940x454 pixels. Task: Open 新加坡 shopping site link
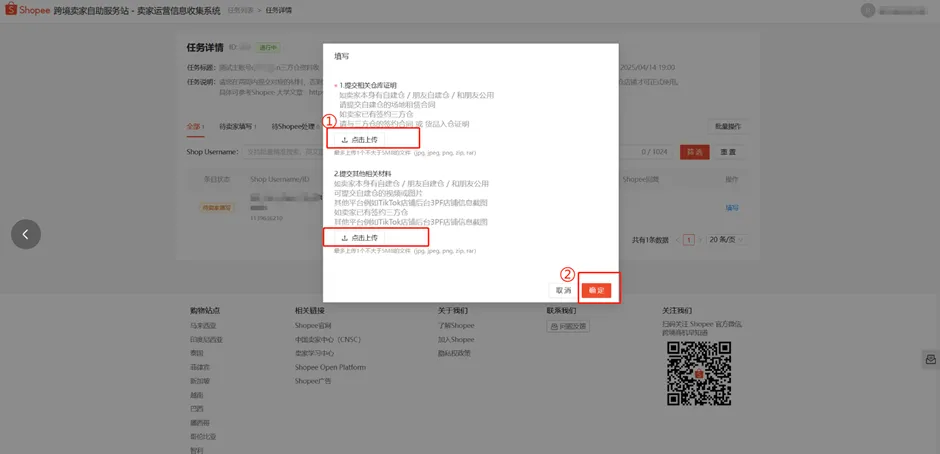coord(200,381)
